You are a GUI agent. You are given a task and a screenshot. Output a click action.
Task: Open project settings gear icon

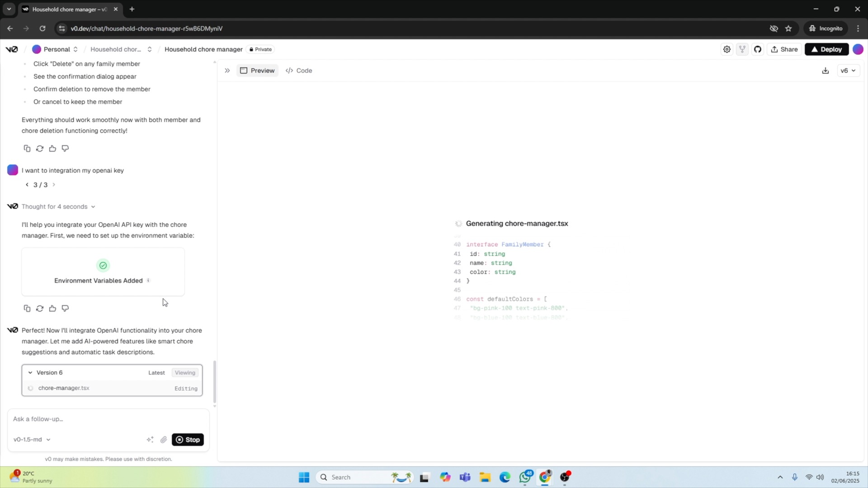[x=727, y=49]
